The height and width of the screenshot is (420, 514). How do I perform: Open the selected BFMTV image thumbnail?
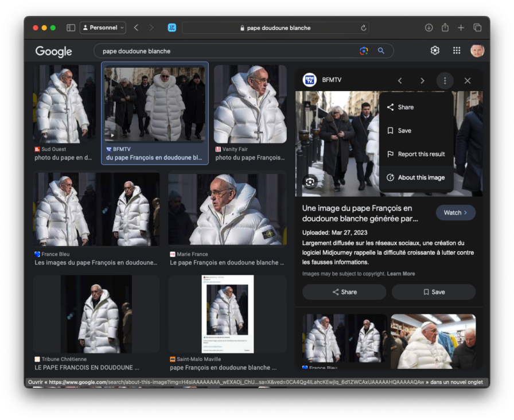(x=155, y=104)
